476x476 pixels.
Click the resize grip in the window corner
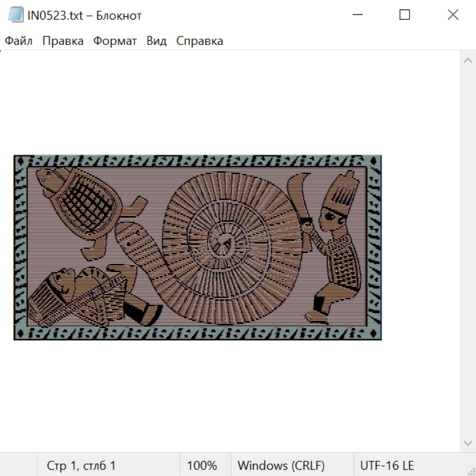point(471,471)
